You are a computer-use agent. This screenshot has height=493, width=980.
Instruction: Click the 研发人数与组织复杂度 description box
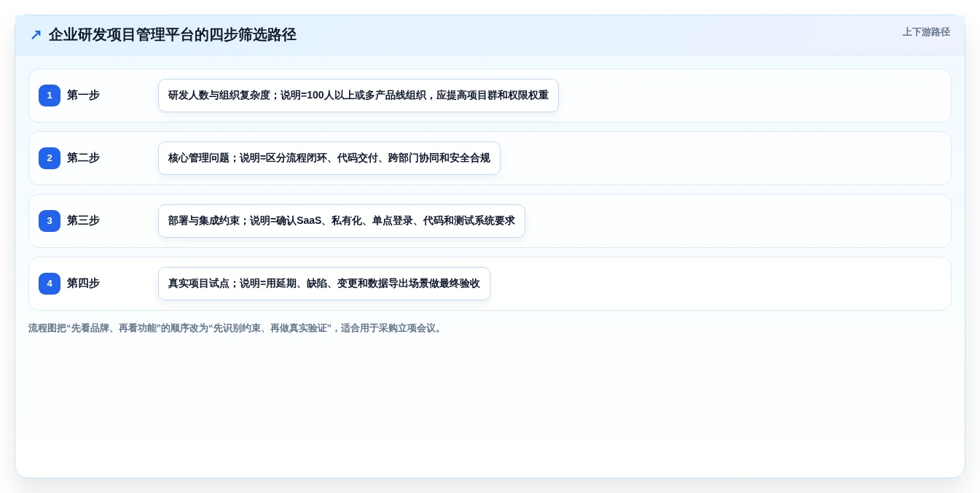tap(358, 96)
